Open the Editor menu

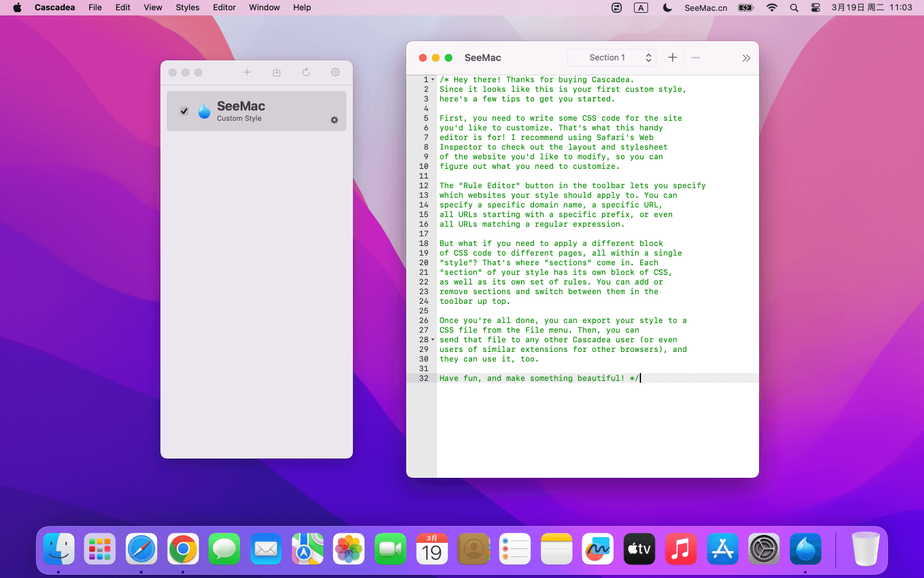coord(225,8)
